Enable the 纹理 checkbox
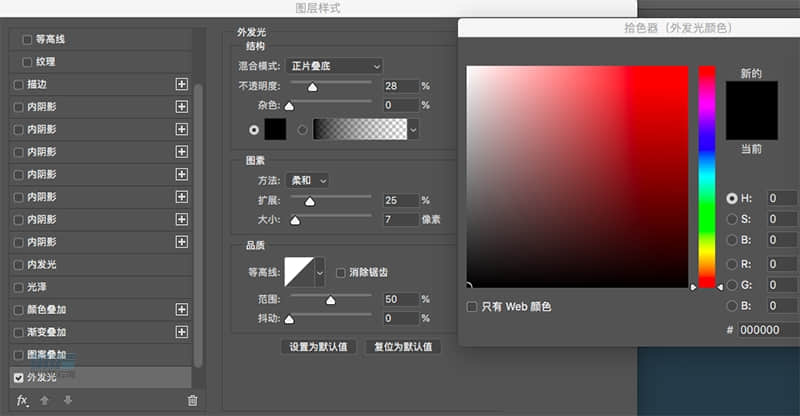 point(27,62)
